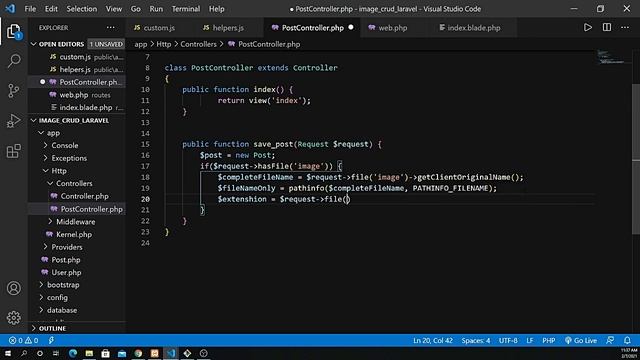This screenshot has height=360, width=640.
Task: Open the Explorer view in activity bar
Action: pos(13,31)
